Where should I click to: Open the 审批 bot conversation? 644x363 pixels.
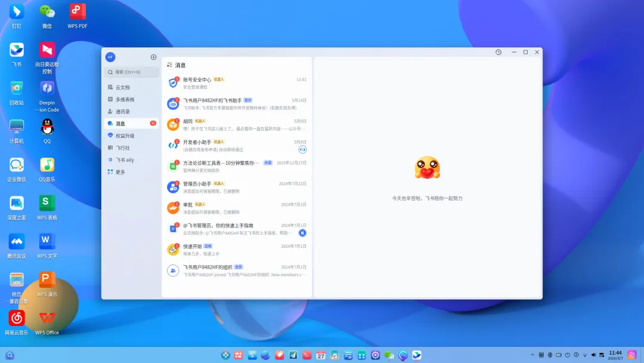(237, 208)
